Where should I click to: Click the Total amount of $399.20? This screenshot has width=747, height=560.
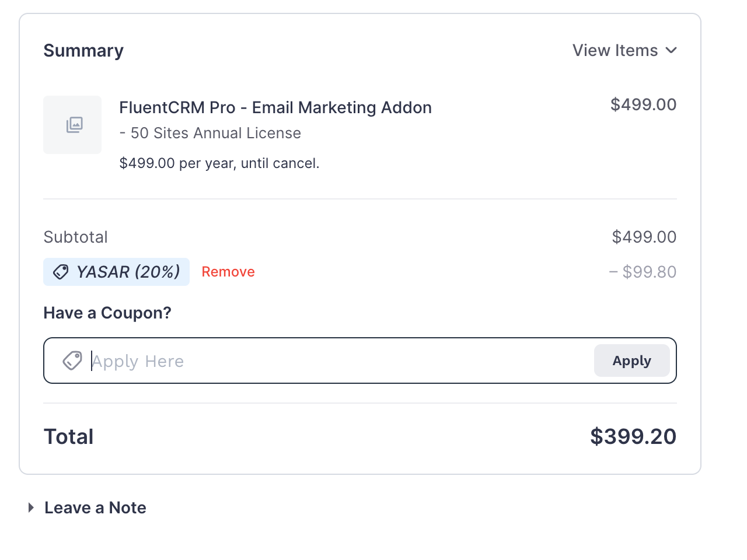tap(633, 436)
